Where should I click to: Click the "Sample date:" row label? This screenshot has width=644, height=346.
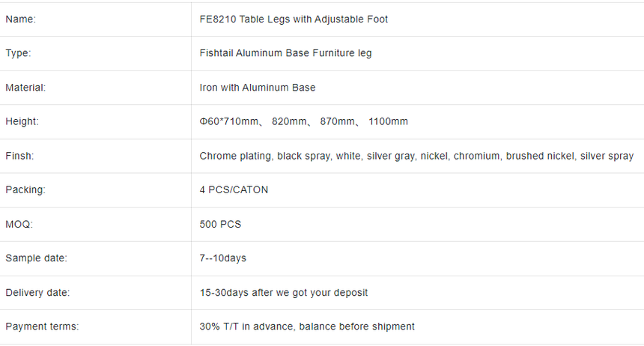tap(36, 258)
